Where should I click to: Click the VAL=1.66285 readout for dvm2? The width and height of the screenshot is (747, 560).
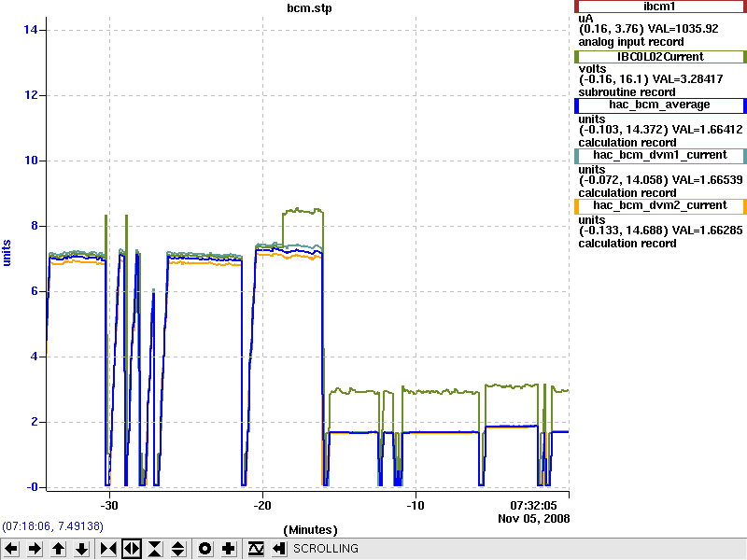click(x=707, y=231)
